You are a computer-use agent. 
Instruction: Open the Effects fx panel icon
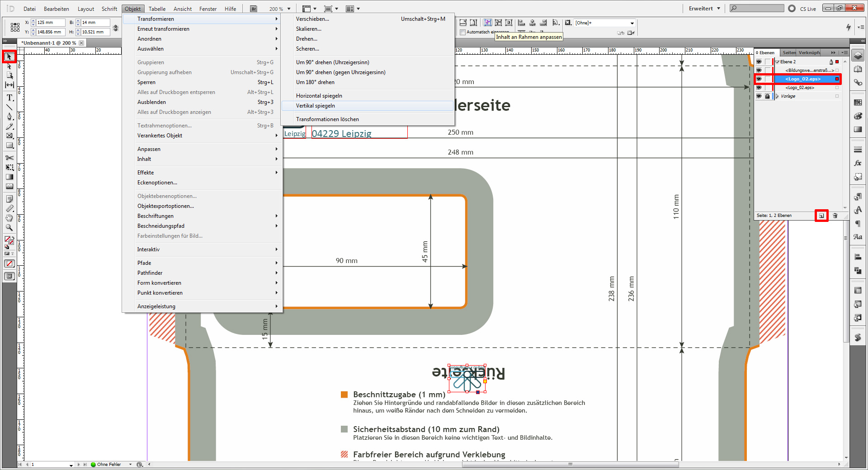pyautogui.click(x=858, y=163)
